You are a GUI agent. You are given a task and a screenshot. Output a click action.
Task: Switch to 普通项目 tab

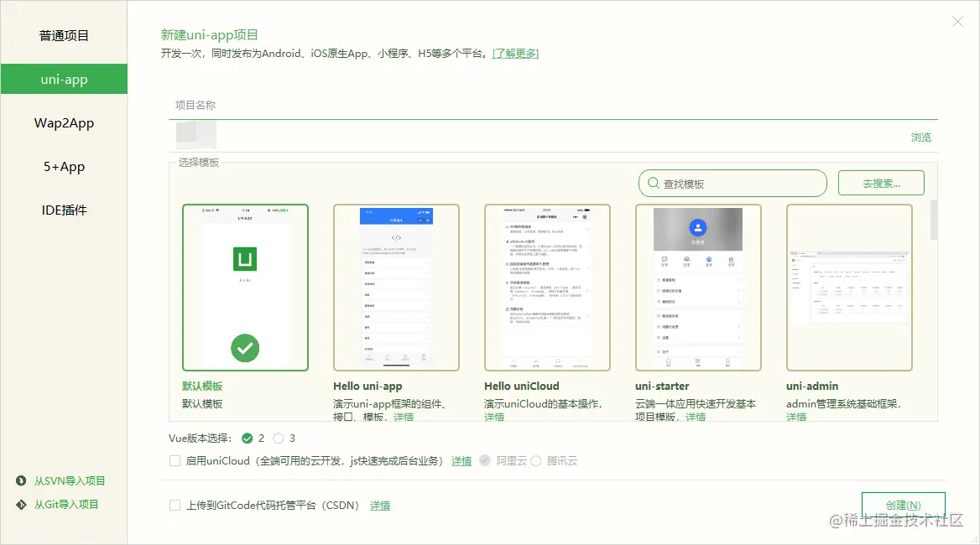[x=64, y=35]
